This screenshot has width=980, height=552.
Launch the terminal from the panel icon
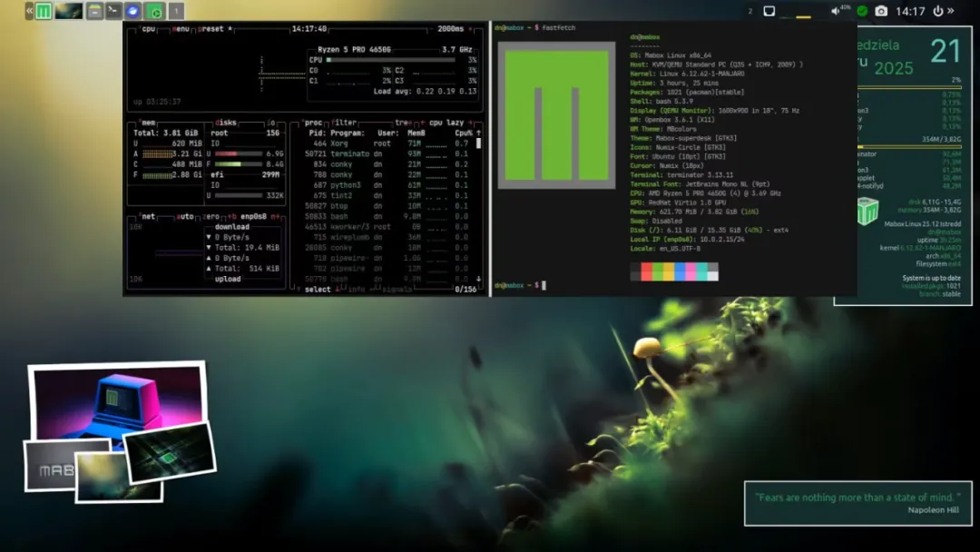113,11
